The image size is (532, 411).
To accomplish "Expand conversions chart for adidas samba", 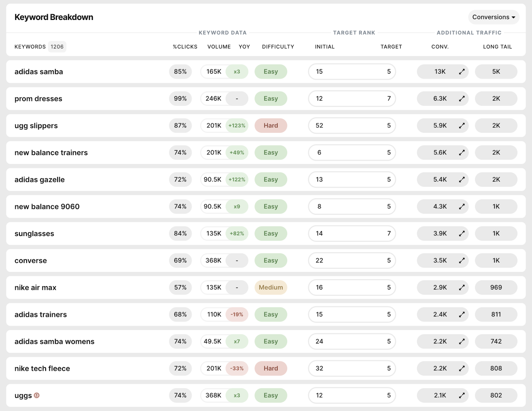I will [x=462, y=72].
